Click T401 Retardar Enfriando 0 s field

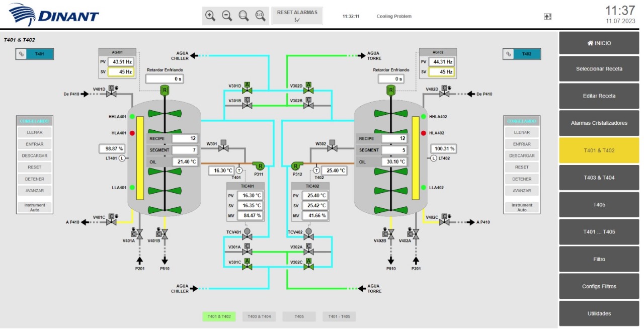(165, 79)
